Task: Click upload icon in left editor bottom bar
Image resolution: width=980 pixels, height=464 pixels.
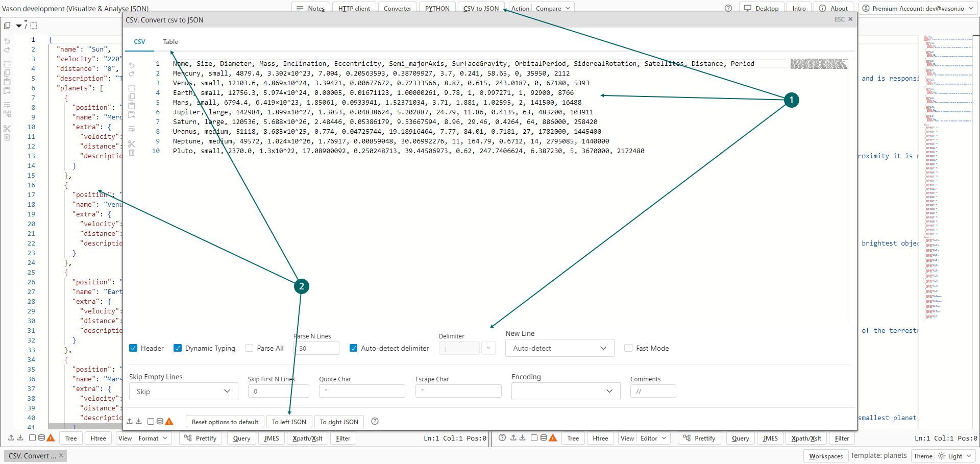Action: [x=11, y=437]
